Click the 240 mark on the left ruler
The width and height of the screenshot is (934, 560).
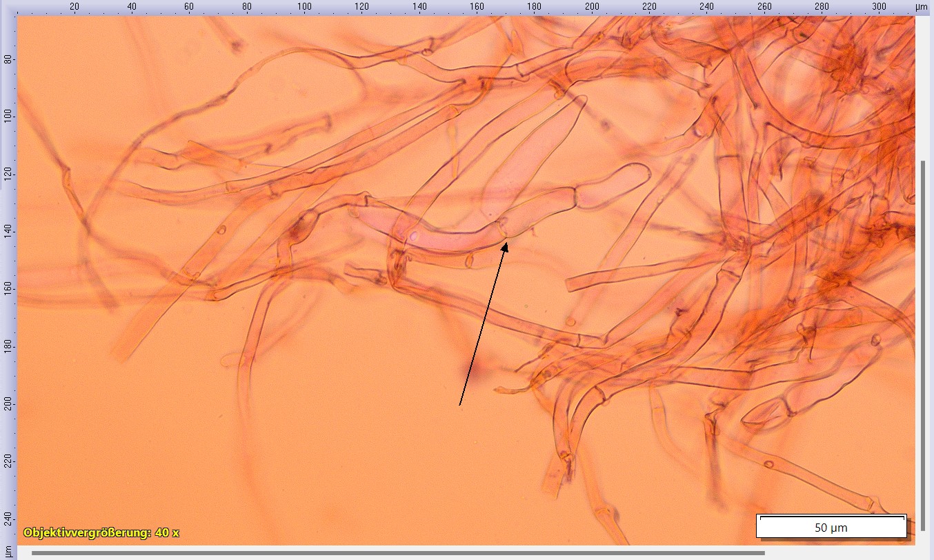[7, 518]
